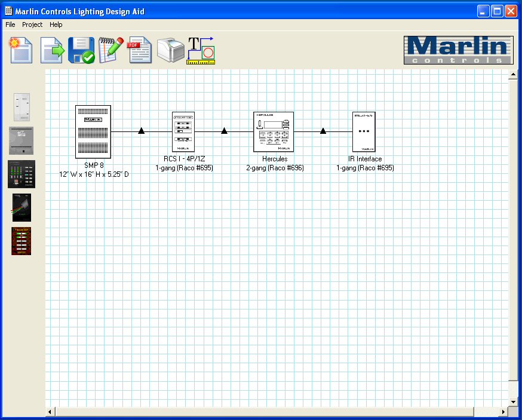Select the RCS I - 4P/1Z station symbol
Screen dimensions: 522x420
(x=183, y=132)
